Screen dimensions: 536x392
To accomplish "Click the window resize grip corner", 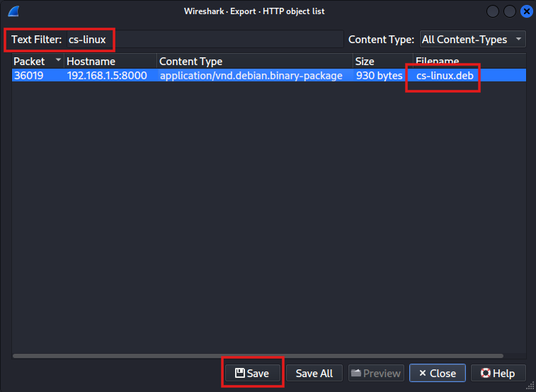I will coord(531,386).
